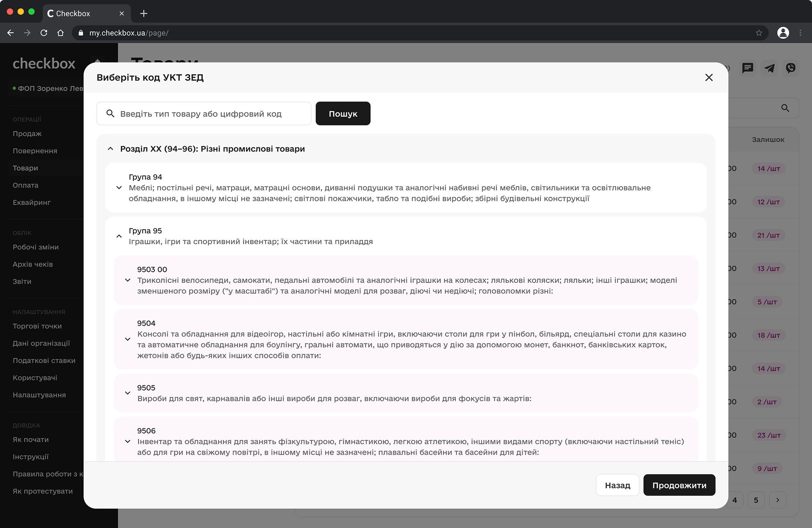The height and width of the screenshot is (528, 812).
Task: Close the Checkbox browser tab
Action: coord(122,14)
